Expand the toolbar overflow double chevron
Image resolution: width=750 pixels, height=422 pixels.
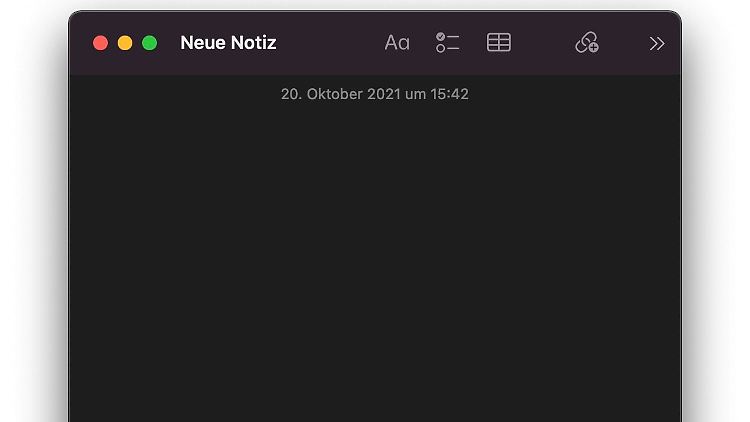[x=656, y=43]
